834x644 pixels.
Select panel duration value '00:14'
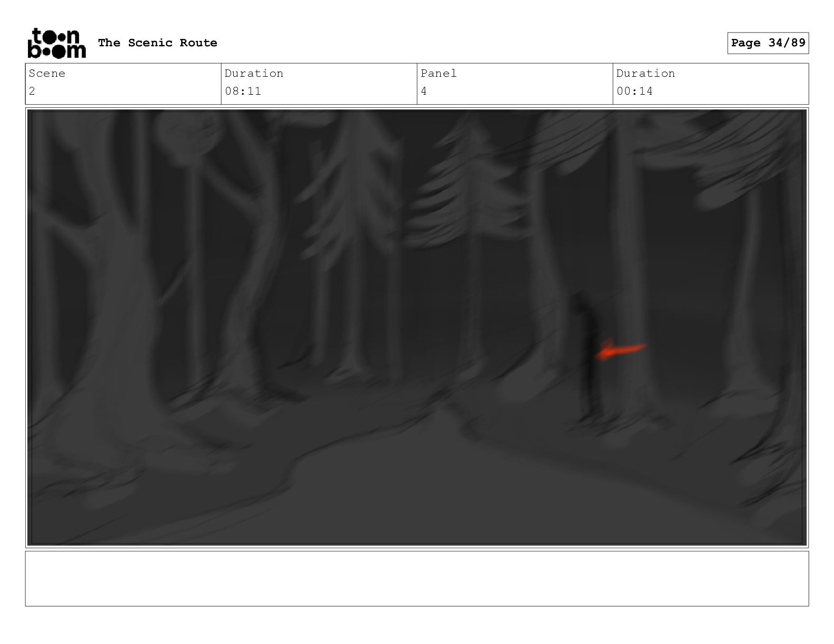point(634,91)
